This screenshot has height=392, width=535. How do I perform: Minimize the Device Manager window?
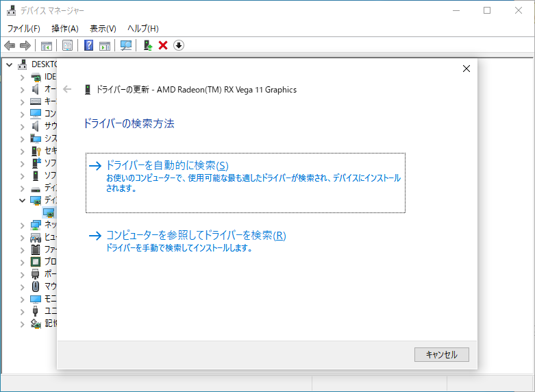click(x=456, y=10)
